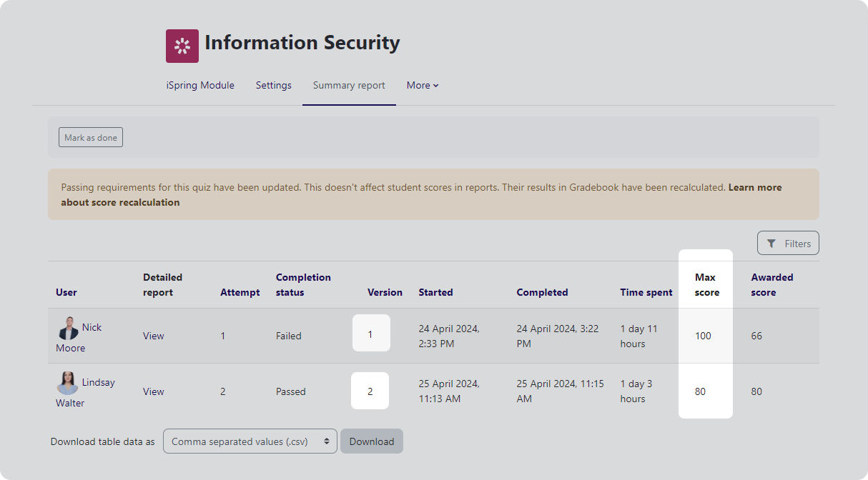
Task: Click Nick Moore's profile avatar
Action: coord(68,329)
